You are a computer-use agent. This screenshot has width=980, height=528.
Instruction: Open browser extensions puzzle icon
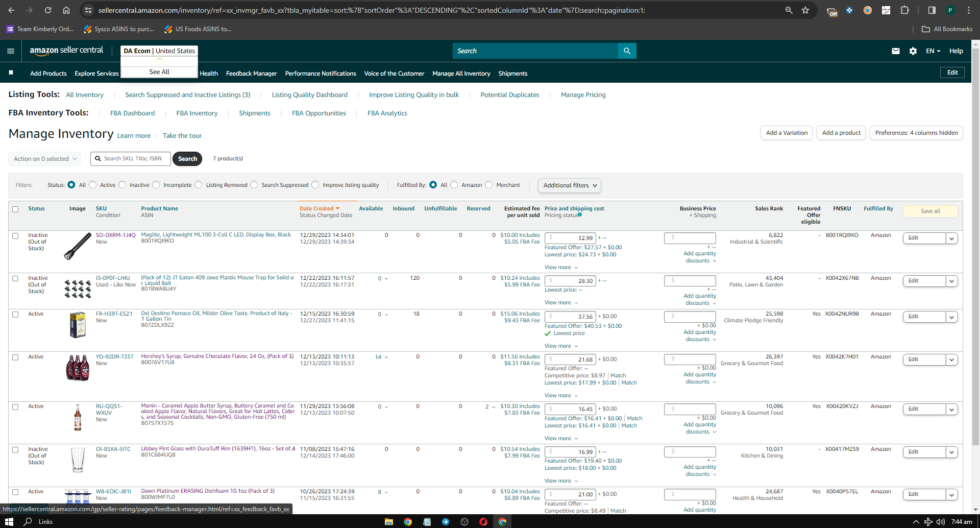point(904,10)
